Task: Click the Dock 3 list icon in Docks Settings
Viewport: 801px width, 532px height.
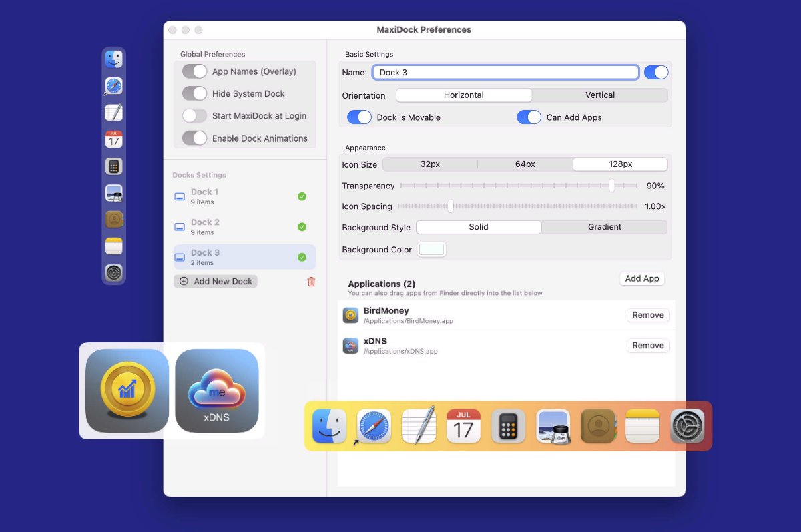Action: (179, 256)
